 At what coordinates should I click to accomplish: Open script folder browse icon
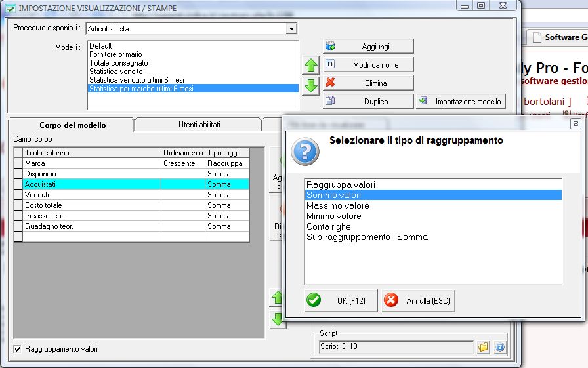coord(484,347)
